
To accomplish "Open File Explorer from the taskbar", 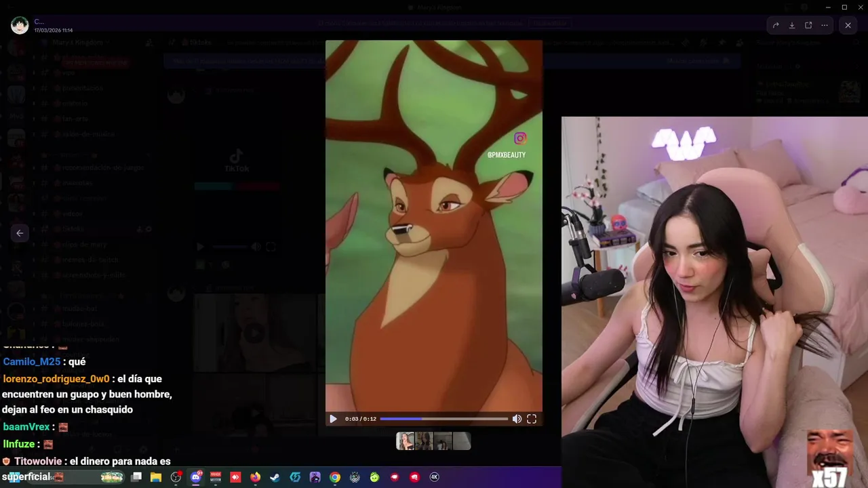I will 156,477.
